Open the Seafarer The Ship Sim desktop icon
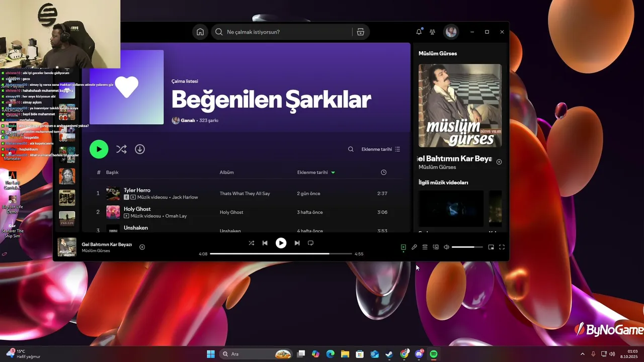Viewport: 644px width, 362px height. pos(13,230)
